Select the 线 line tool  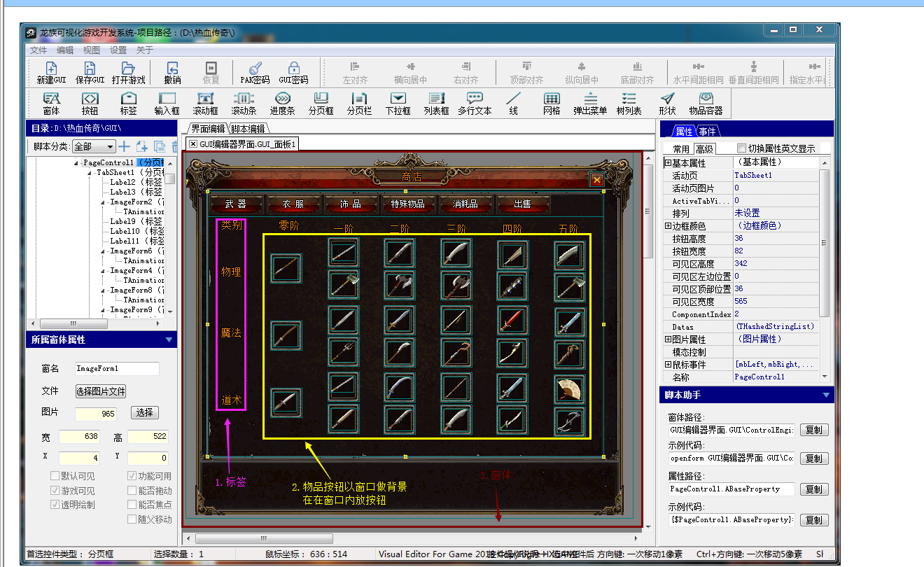(x=513, y=104)
